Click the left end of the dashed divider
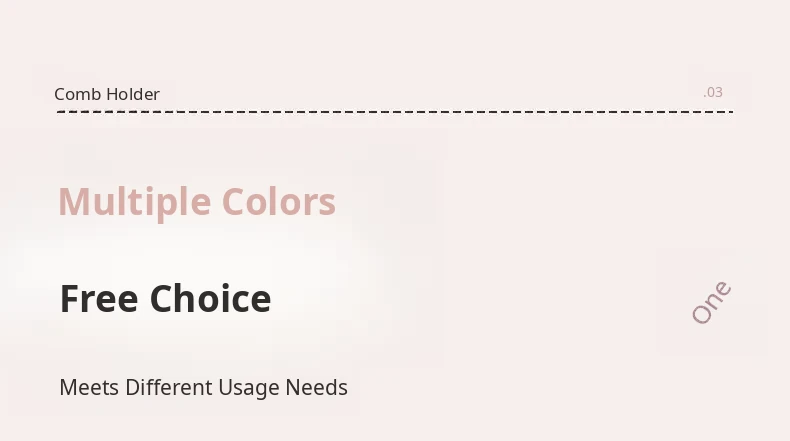790x441 pixels. 59,111
